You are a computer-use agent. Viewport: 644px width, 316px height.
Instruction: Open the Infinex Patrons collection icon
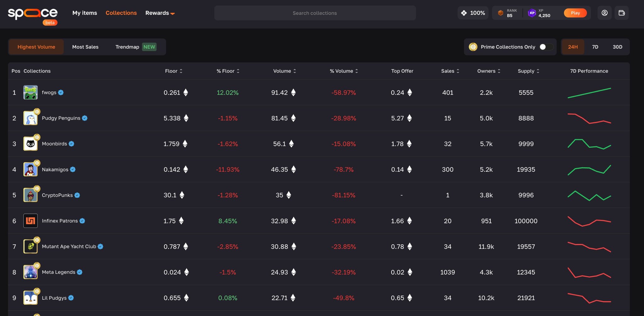coord(31,221)
